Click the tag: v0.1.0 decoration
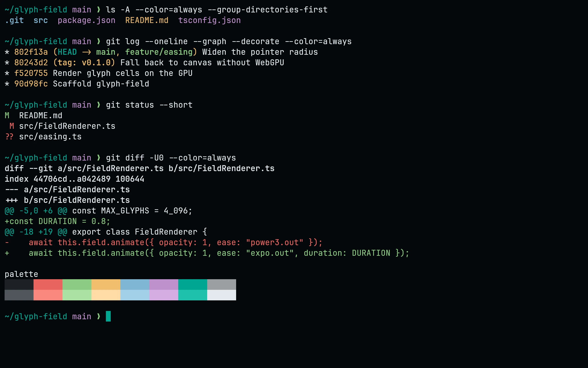 click(84, 63)
